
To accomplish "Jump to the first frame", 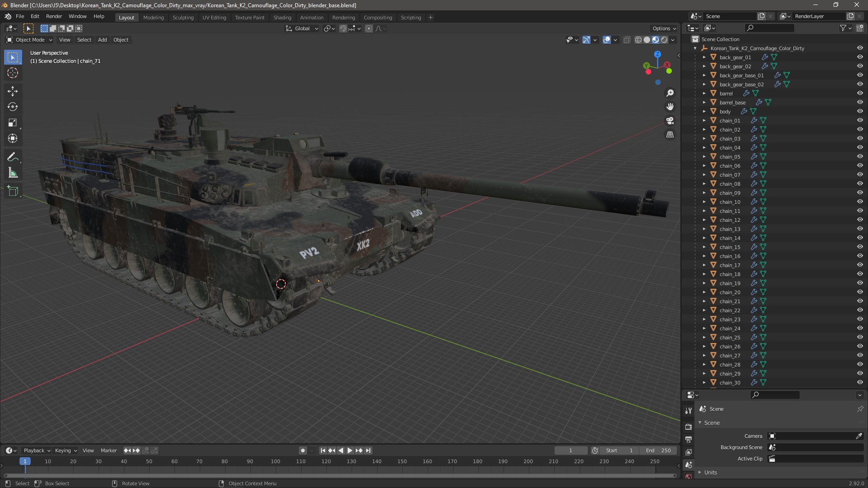I will pyautogui.click(x=322, y=450).
